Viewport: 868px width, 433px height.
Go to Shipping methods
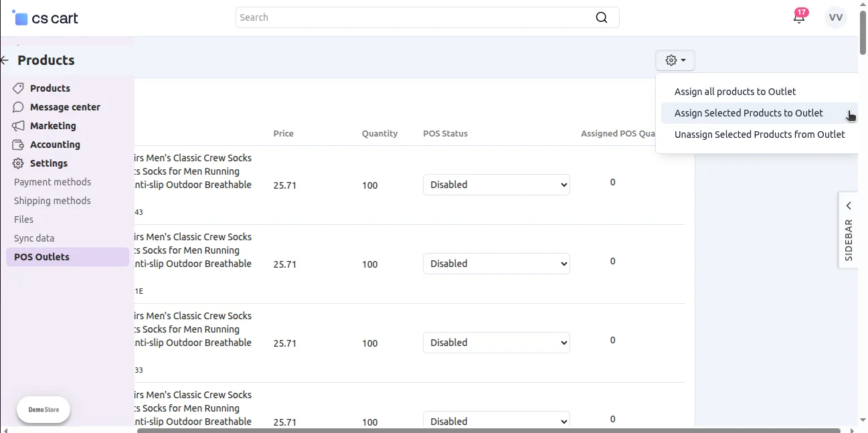tap(52, 201)
